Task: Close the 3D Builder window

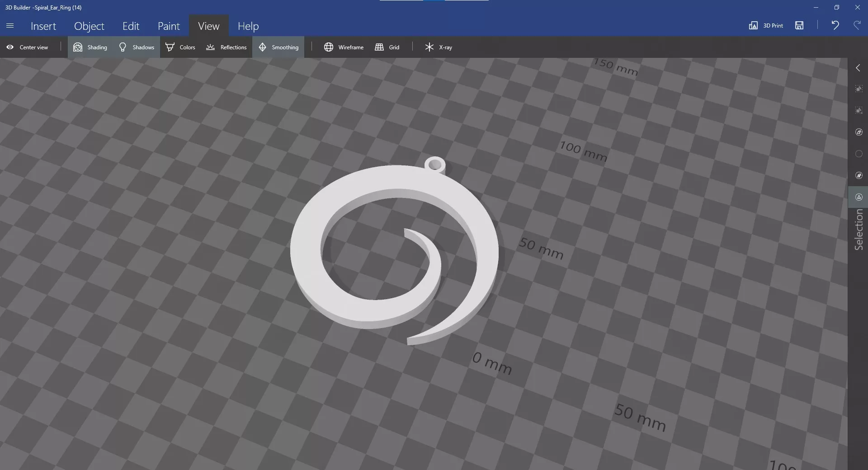Action: (x=858, y=7)
